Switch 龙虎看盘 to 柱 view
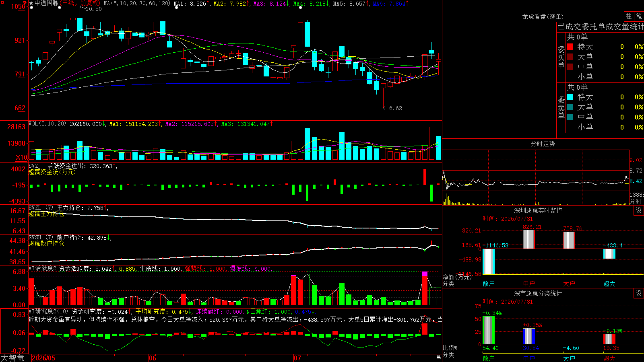Image resolution: width=644 pixels, height=362 pixels. [628, 16]
